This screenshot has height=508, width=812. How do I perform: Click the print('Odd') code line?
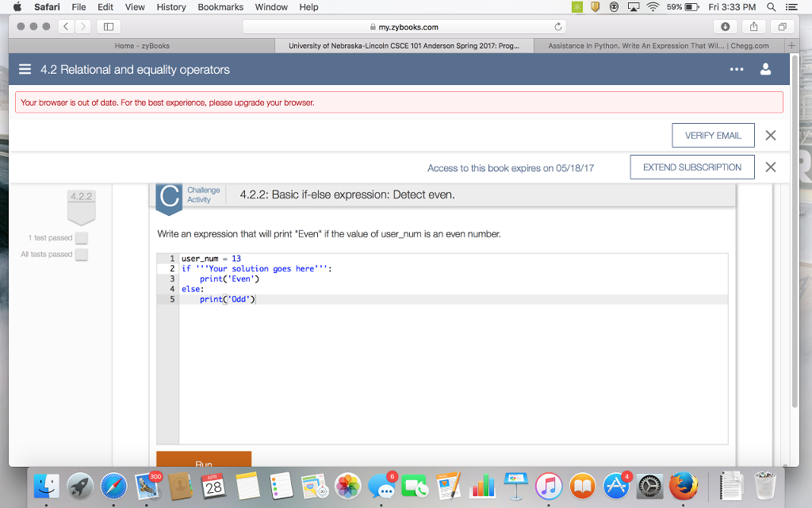[454, 299]
